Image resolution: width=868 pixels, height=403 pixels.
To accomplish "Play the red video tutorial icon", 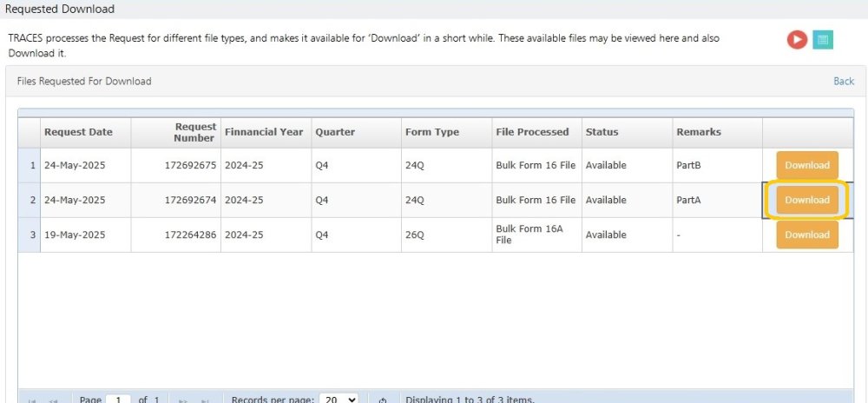I will click(x=797, y=39).
